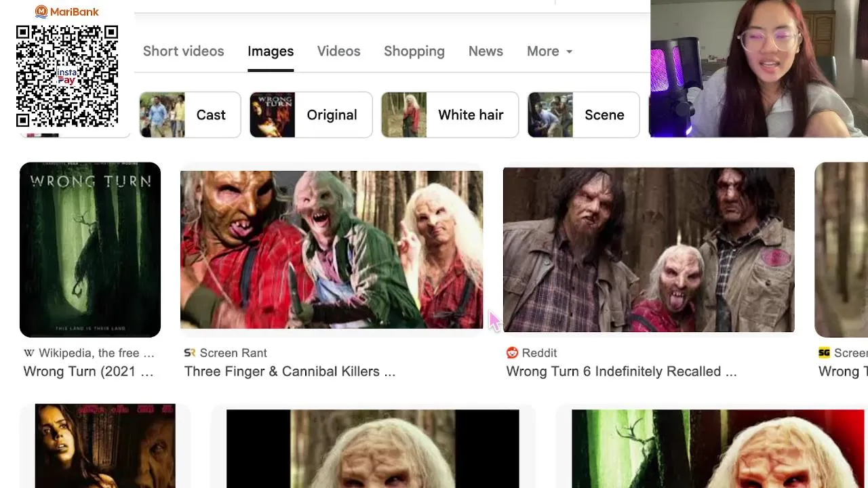Click the Cast chip thumbnail picture
The height and width of the screenshot is (488, 868).
tap(162, 115)
